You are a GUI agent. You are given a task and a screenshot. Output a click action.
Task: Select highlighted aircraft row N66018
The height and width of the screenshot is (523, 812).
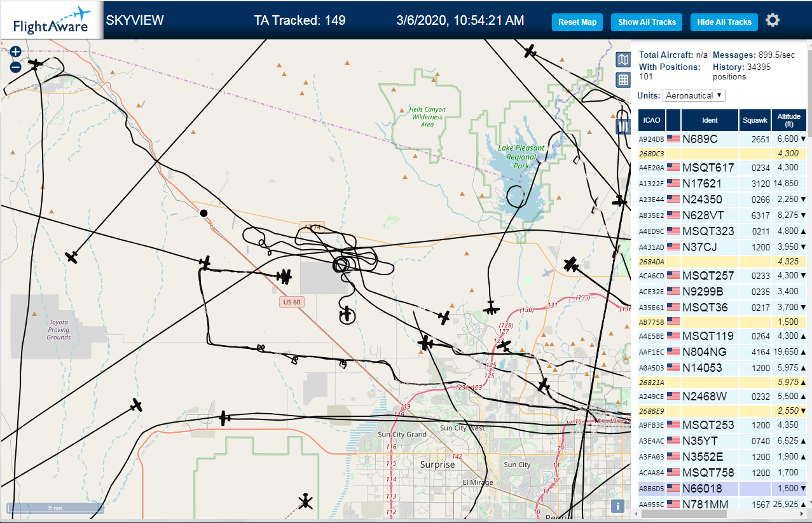[x=722, y=489]
